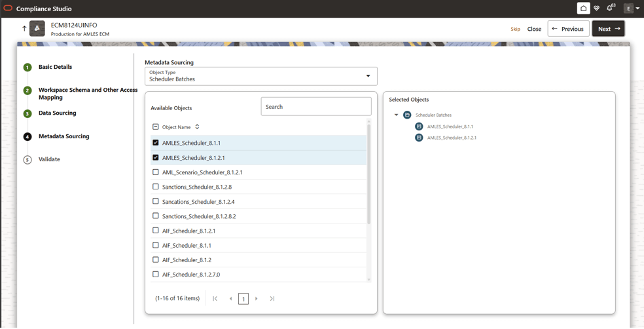The height and width of the screenshot is (329, 644).
Task: Open the Data Sourcing step
Action: tap(57, 113)
